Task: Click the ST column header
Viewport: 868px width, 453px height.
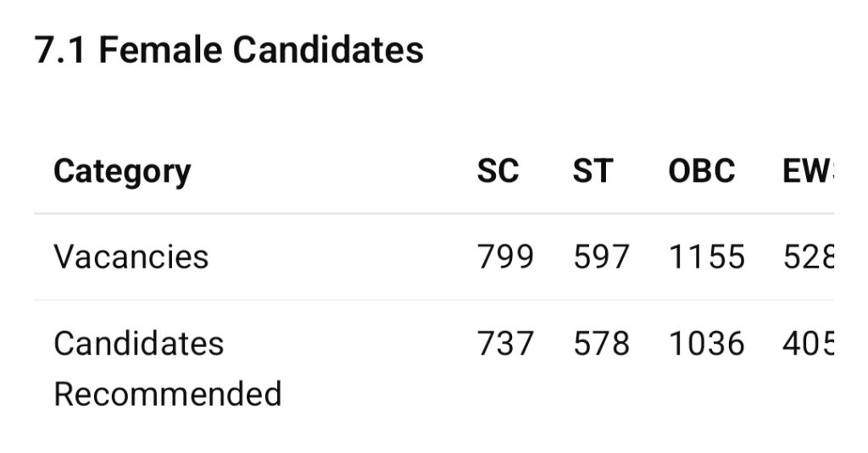Action: pos(593,171)
